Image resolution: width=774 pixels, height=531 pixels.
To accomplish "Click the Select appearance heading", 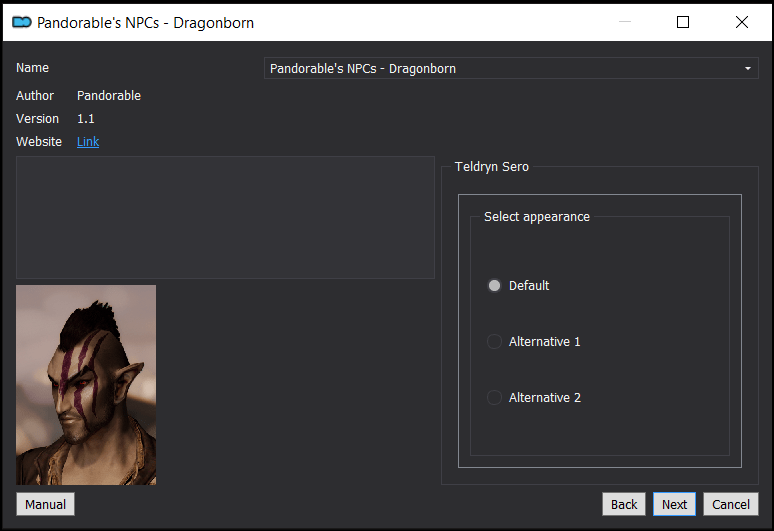I will [x=537, y=217].
